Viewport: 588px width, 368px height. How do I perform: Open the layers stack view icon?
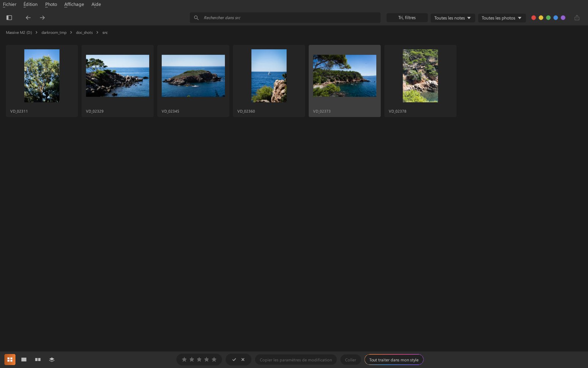52,360
